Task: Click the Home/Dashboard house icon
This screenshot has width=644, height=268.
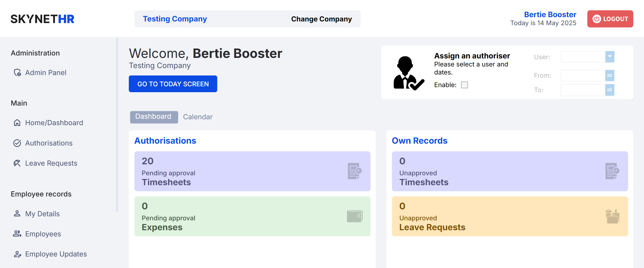Action: 17,123
